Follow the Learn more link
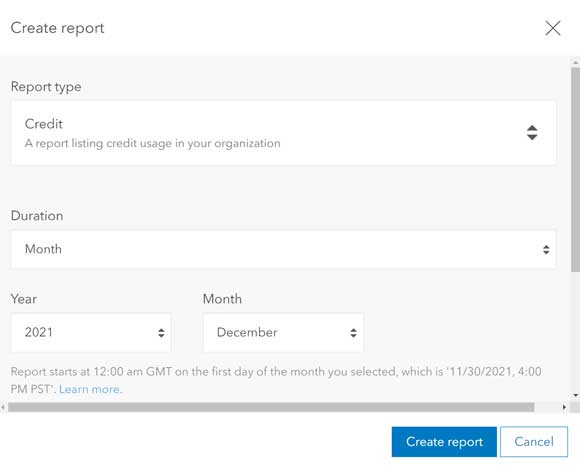 click(x=90, y=389)
